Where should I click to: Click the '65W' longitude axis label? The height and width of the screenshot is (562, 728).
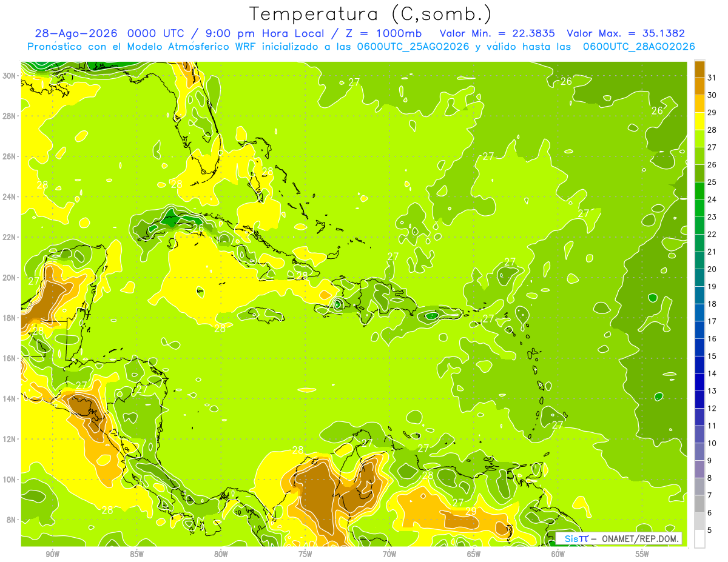[474, 554]
